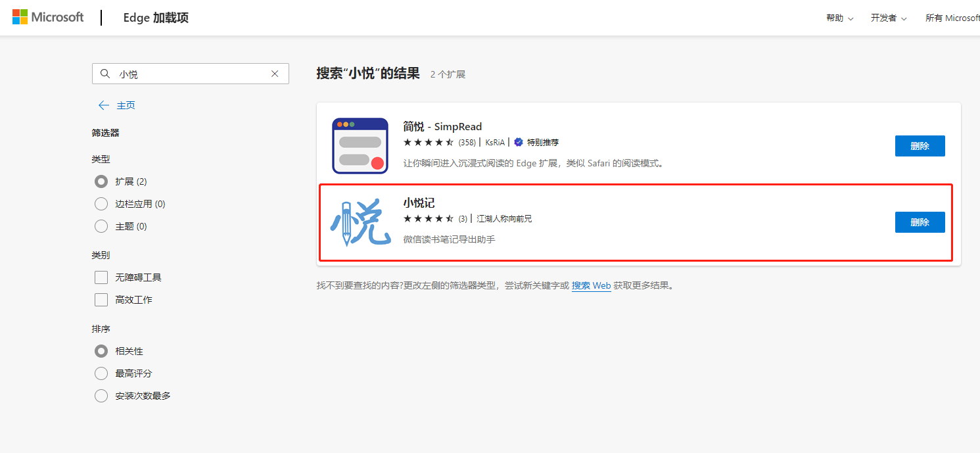Click the 特别推荐 label text

543,143
